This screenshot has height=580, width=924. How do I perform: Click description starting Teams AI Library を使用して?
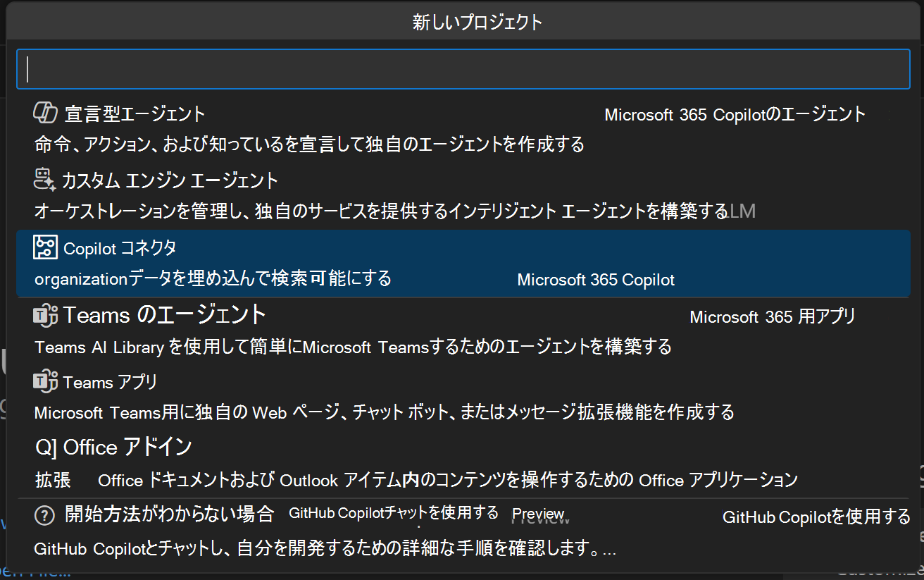353,347
